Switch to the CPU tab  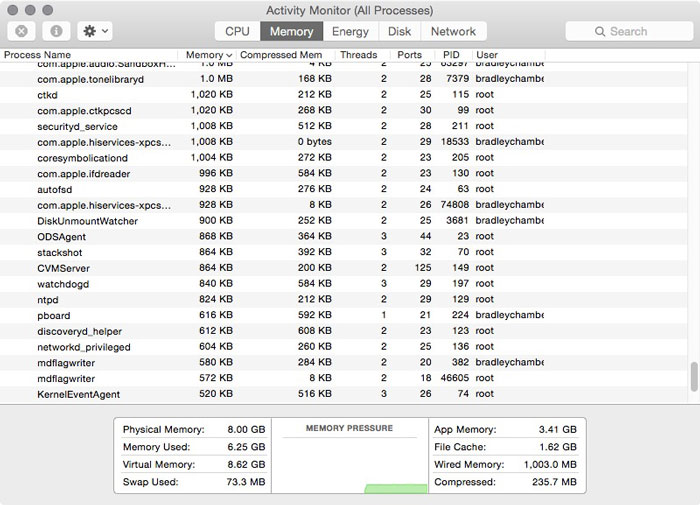(237, 31)
